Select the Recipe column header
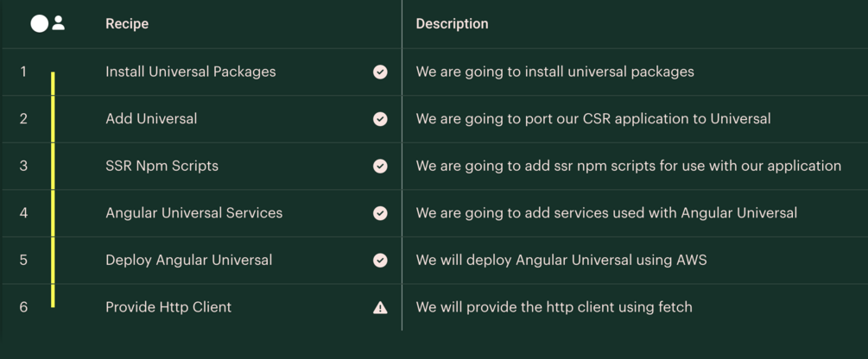 127,24
